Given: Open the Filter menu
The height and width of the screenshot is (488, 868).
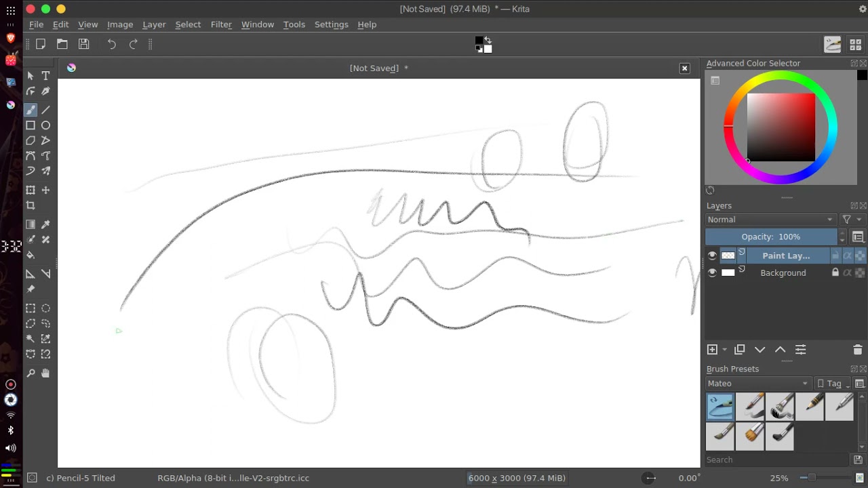Looking at the screenshot, I should (x=221, y=24).
